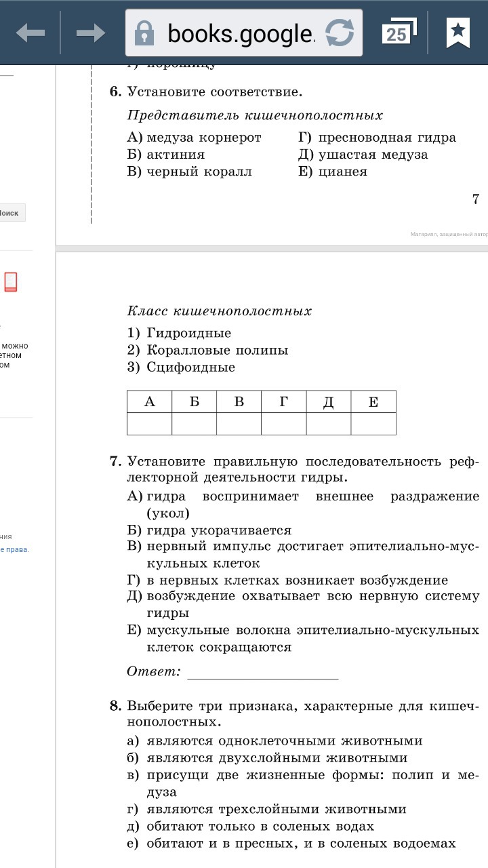
Task: Tap the red ebook device icon
Action: point(10,281)
